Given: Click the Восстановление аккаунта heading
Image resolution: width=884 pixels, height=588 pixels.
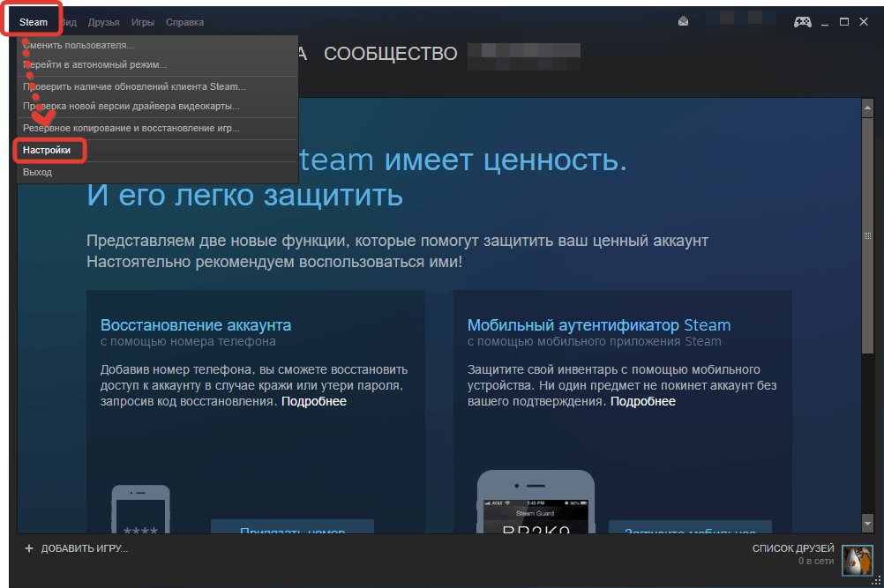Looking at the screenshot, I should pyautogui.click(x=196, y=325).
